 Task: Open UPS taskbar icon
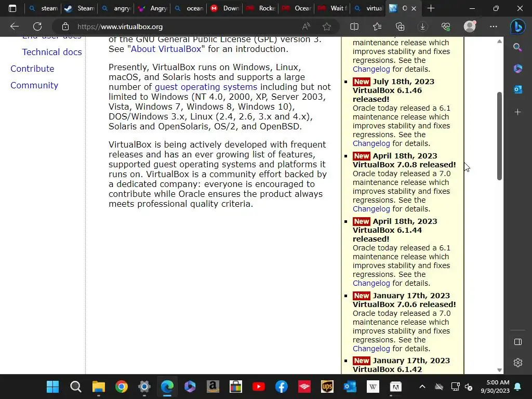click(x=327, y=387)
